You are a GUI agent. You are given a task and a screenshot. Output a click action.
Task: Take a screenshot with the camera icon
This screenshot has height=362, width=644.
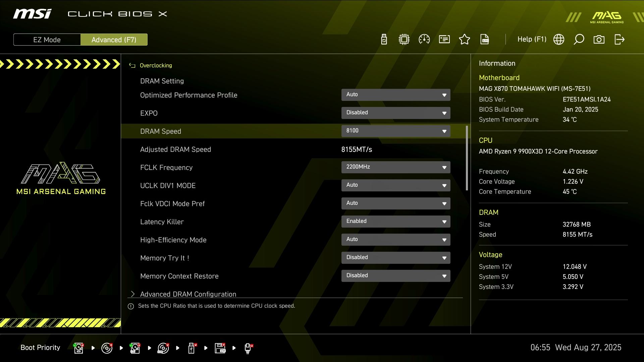click(599, 40)
